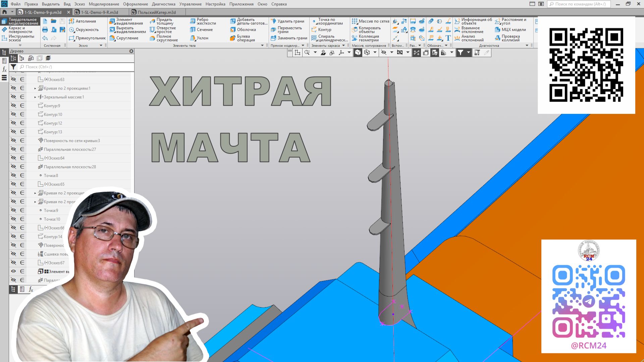
Task: Expand the Зеркальный массив:1 tree node
Action: pyautogui.click(x=35, y=97)
